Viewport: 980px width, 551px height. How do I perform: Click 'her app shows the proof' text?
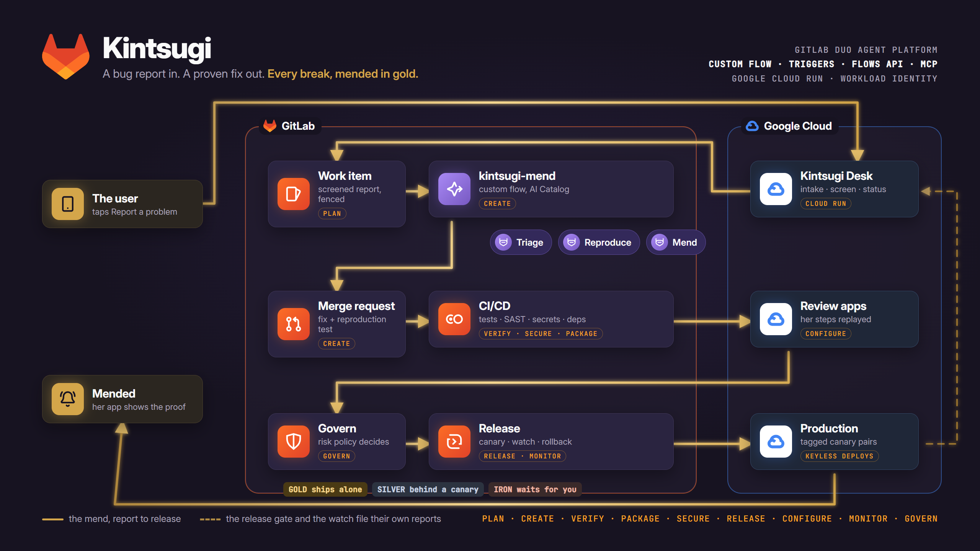click(x=139, y=407)
